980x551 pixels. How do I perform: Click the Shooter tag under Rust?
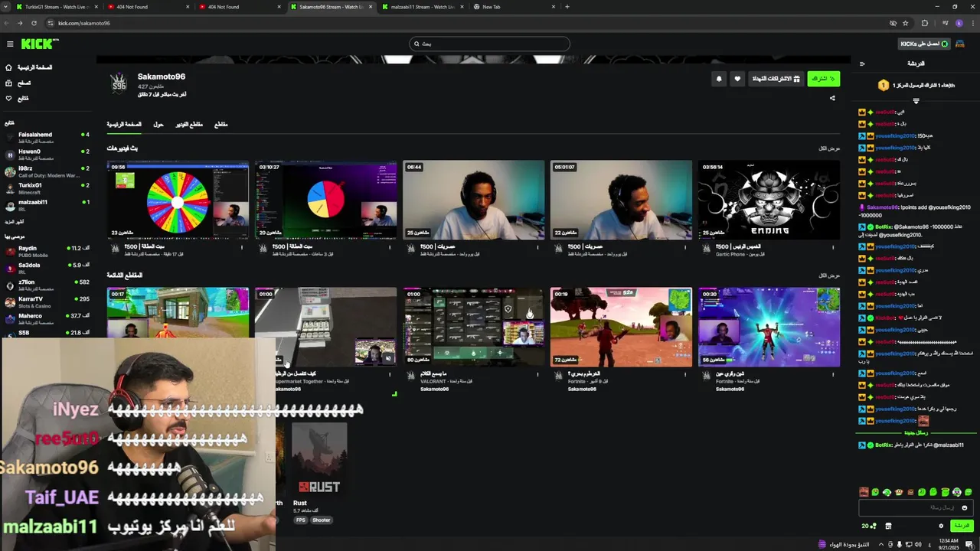(322, 520)
